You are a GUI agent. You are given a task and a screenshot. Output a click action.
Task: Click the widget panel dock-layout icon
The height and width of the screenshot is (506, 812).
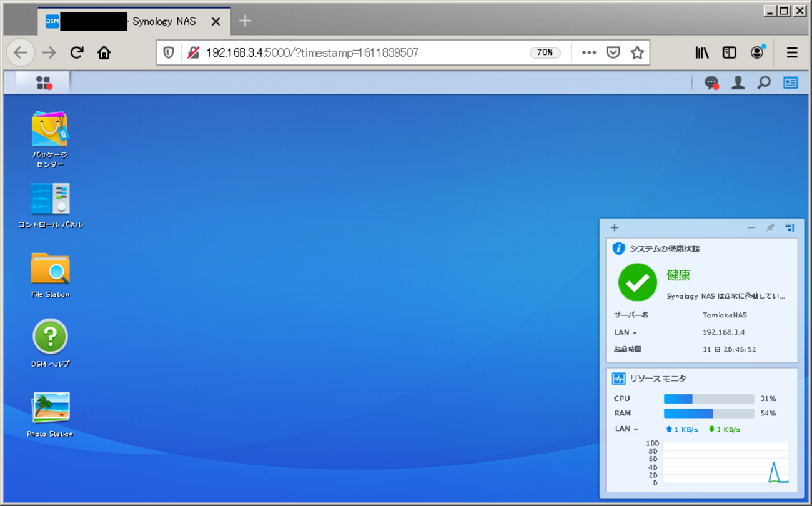click(790, 228)
